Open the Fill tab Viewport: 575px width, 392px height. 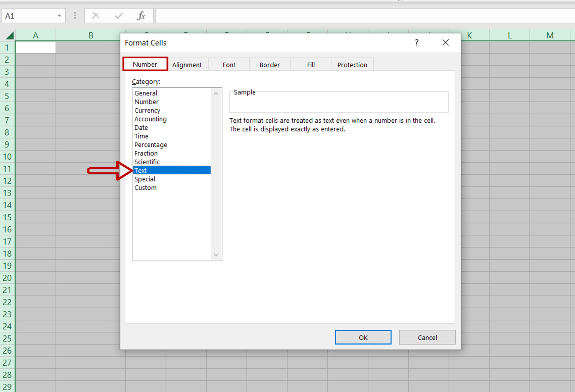coord(311,65)
